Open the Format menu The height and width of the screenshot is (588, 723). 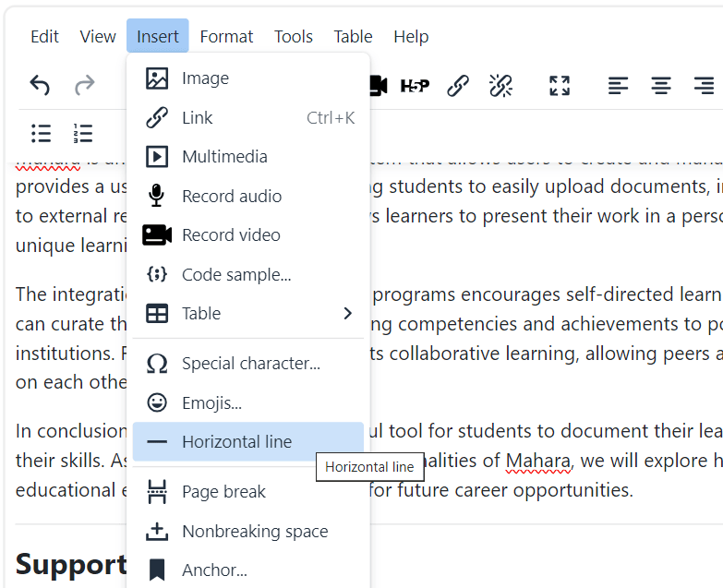coord(226,37)
